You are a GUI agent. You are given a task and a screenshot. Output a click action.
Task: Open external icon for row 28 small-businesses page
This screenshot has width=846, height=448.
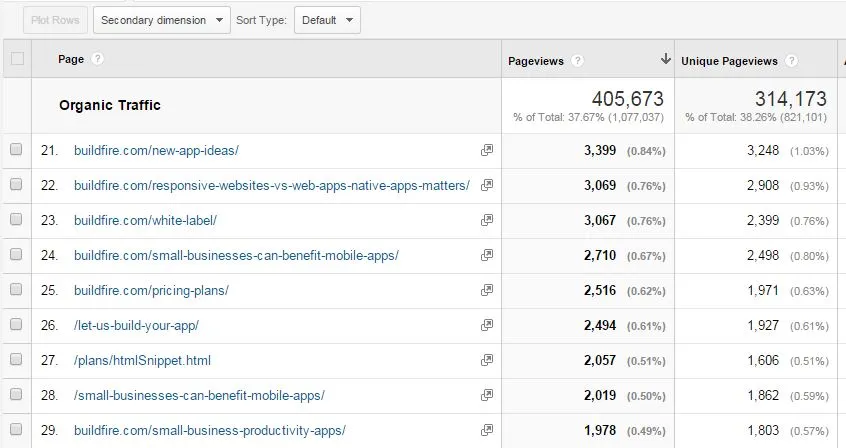(x=487, y=395)
